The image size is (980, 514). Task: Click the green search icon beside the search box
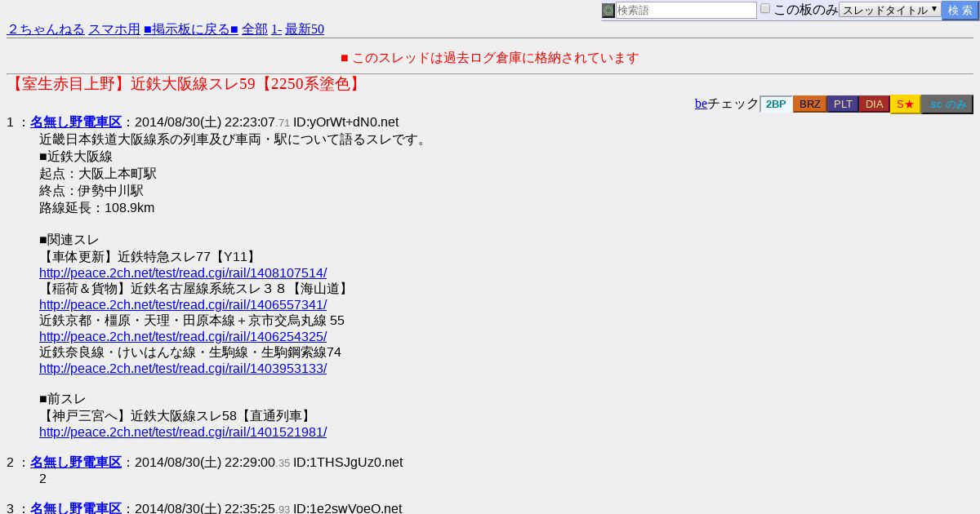(x=608, y=11)
